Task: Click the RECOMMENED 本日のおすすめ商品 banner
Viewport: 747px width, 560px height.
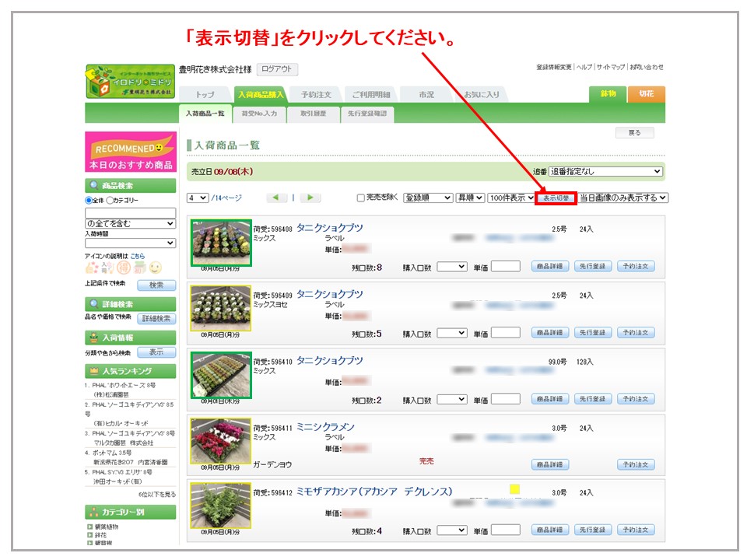Action: [130, 152]
